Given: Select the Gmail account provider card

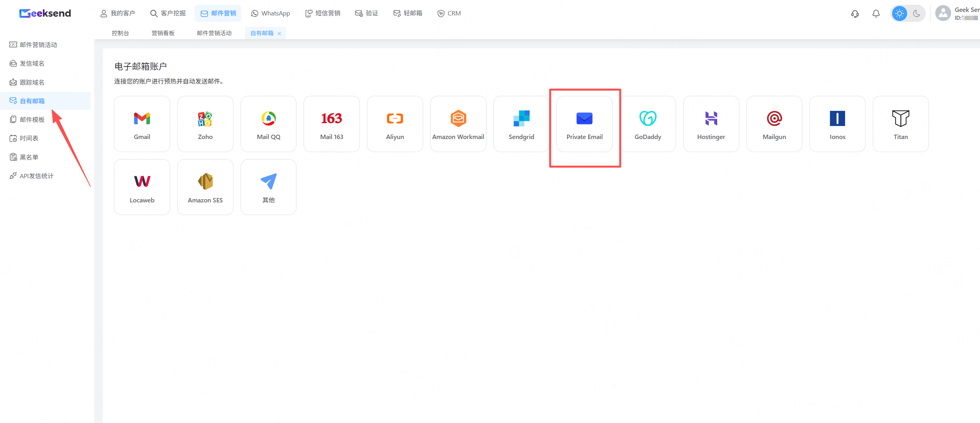Looking at the screenshot, I should pyautogui.click(x=142, y=124).
